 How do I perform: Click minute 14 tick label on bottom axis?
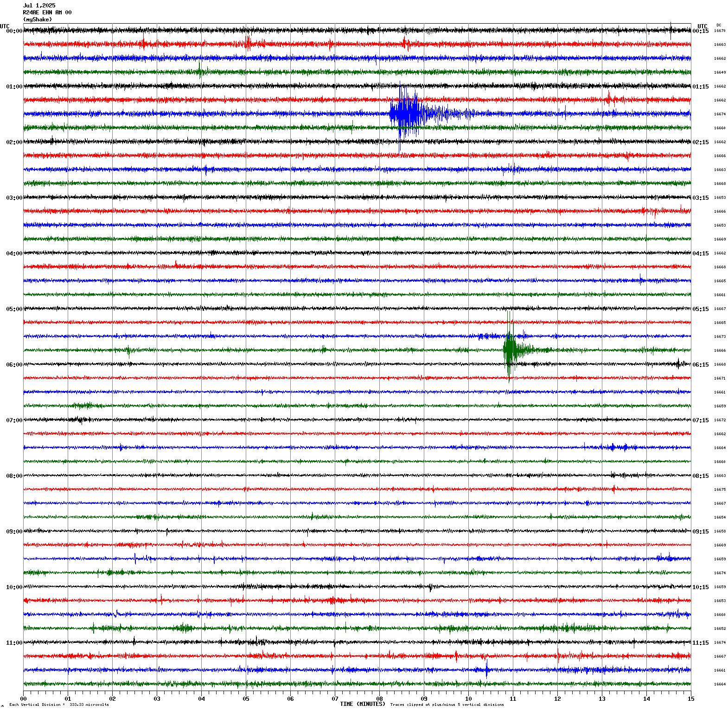pyautogui.click(x=647, y=699)
